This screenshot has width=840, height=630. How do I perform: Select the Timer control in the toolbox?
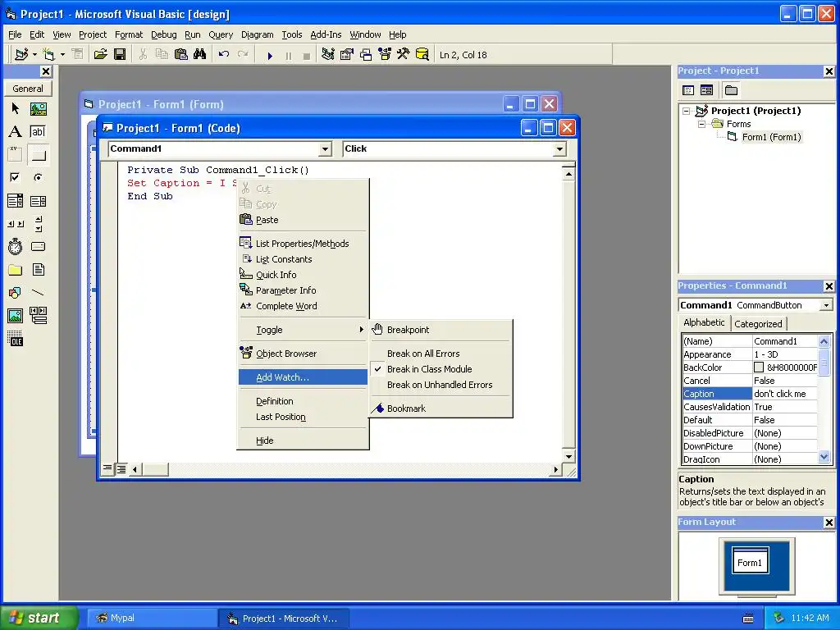(x=15, y=246)
